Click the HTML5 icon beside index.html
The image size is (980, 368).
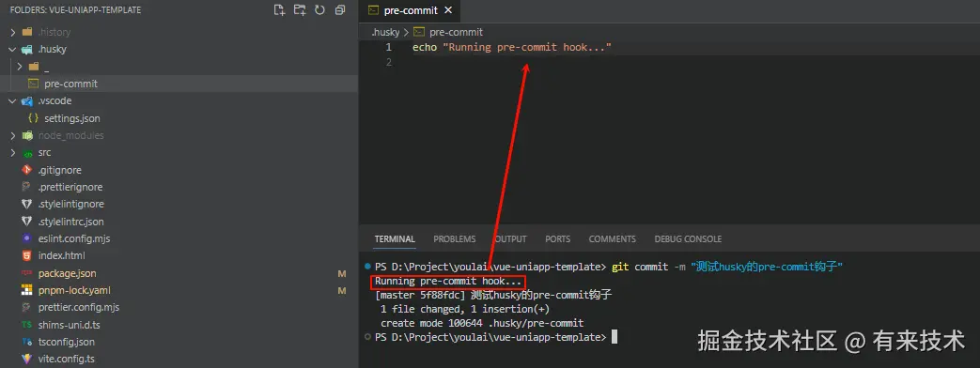tap(26, 255)
